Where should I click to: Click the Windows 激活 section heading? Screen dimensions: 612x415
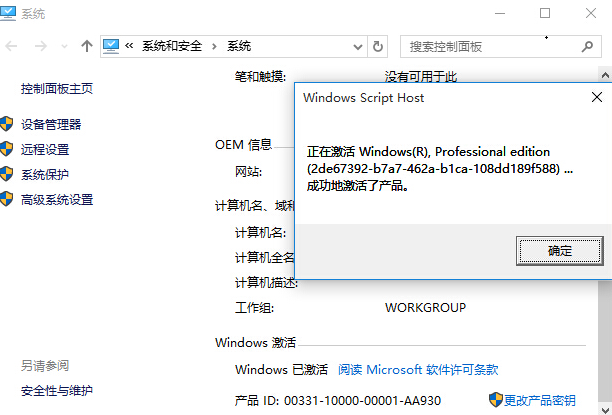click(x=256, y=342)
